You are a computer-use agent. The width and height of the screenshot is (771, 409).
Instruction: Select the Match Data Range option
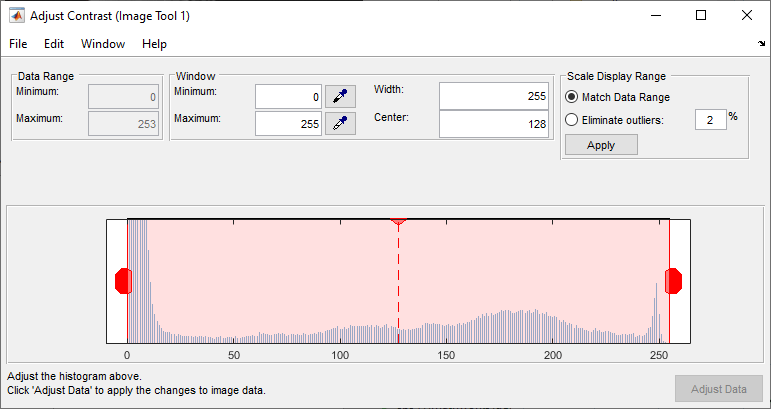(x=572, y=97)
